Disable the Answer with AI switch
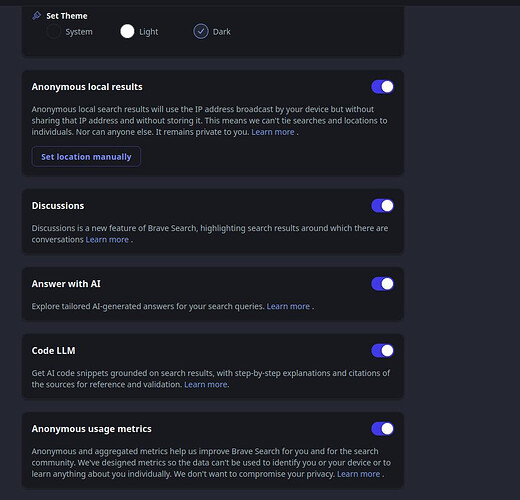 pos(382,284)
